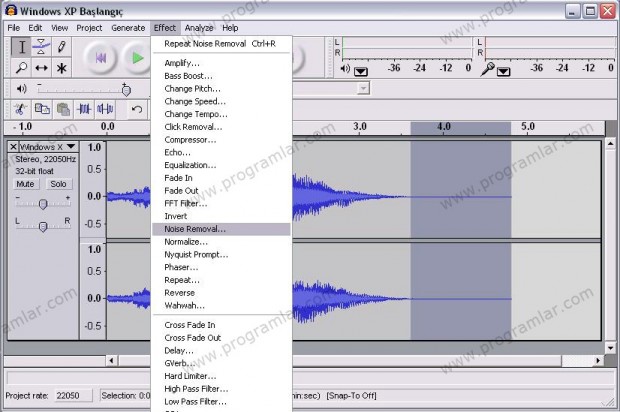Choose Noise Removal... effect
Image resolution: width=620 pixels, height=412 pixels.
221,229
